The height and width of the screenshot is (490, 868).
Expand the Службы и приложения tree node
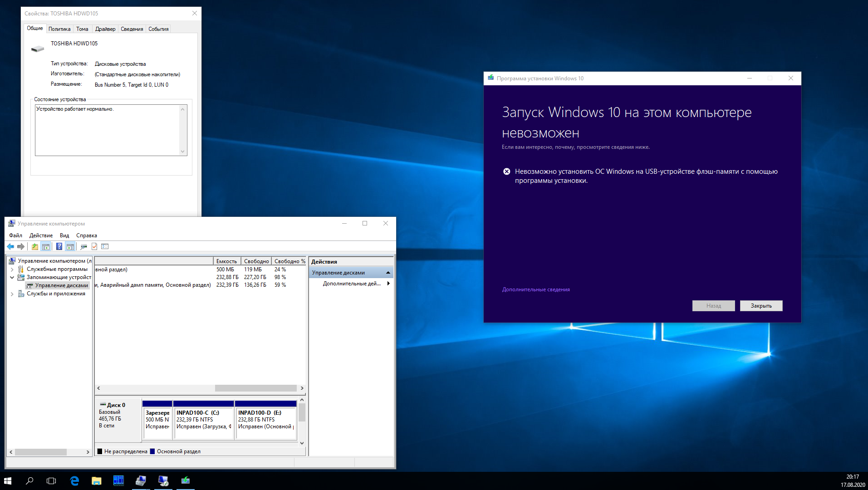(12, 294)
